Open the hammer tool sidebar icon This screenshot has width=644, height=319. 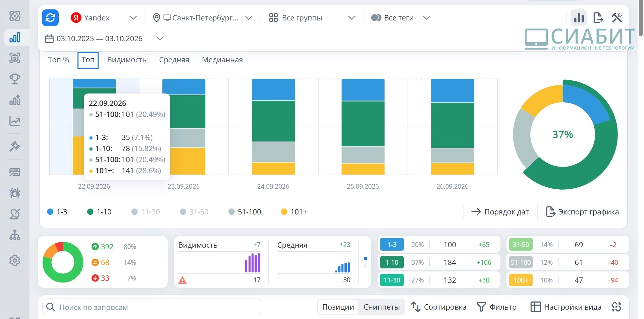click(x=15, y=146)
